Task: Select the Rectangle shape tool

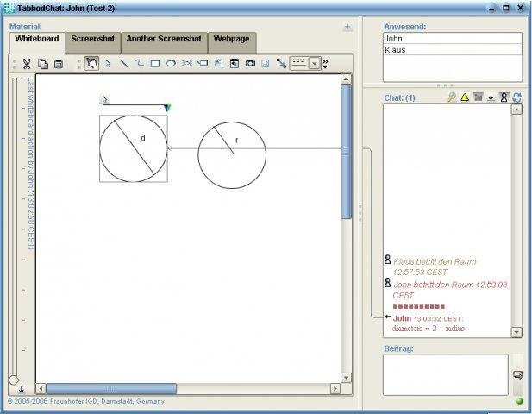Action: [x=155, y=63]
